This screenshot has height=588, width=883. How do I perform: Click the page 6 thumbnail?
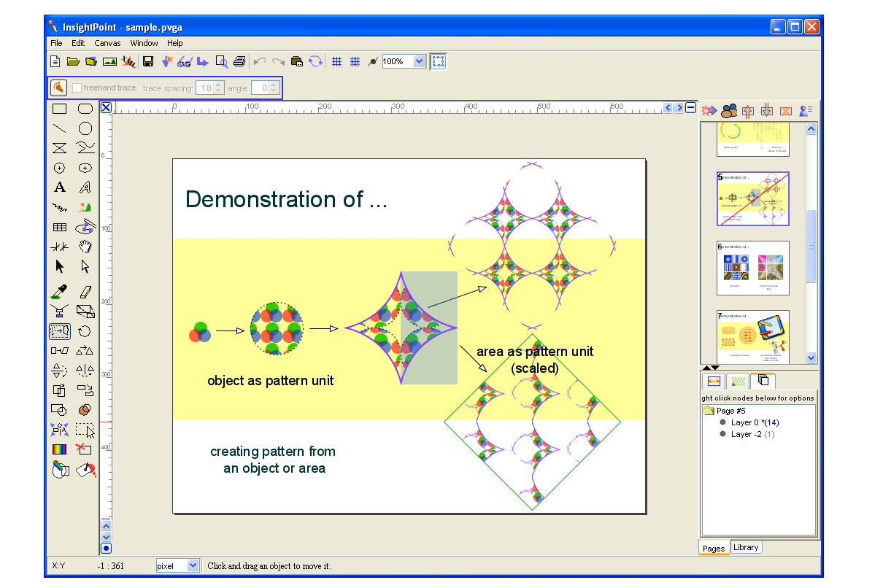[752, 268]
